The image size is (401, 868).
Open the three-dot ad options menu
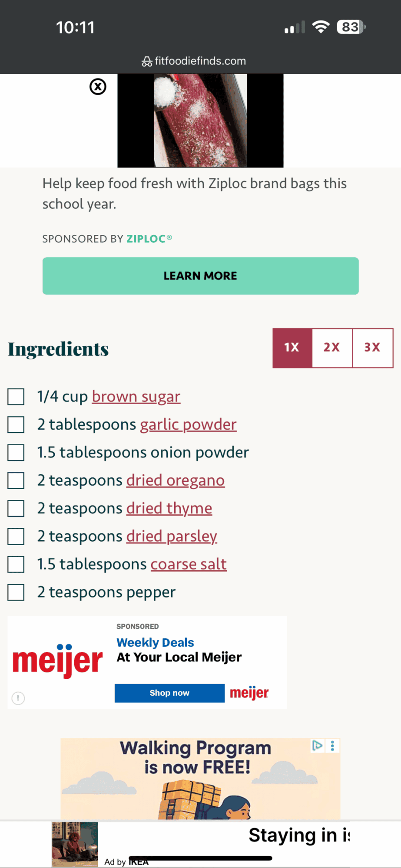332,746
